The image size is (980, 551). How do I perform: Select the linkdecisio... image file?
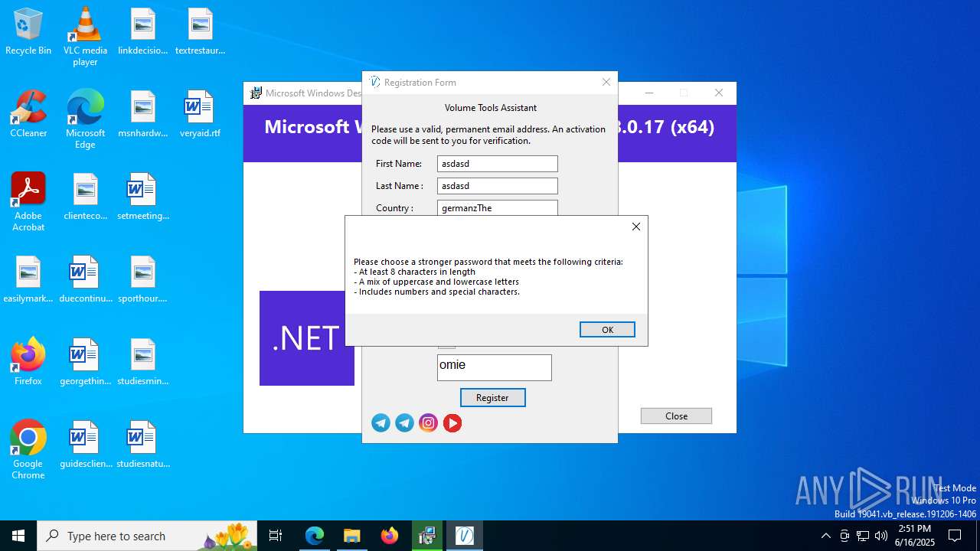(x=142, y=31)
